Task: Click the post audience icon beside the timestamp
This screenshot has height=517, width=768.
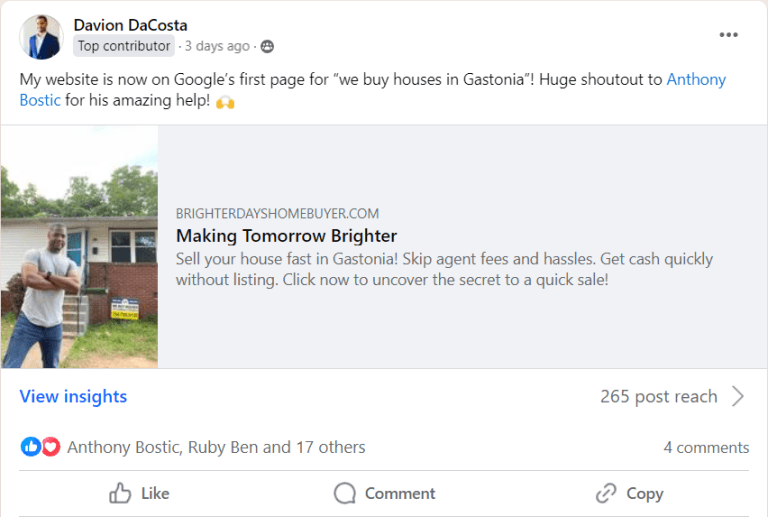Action: 267,46
